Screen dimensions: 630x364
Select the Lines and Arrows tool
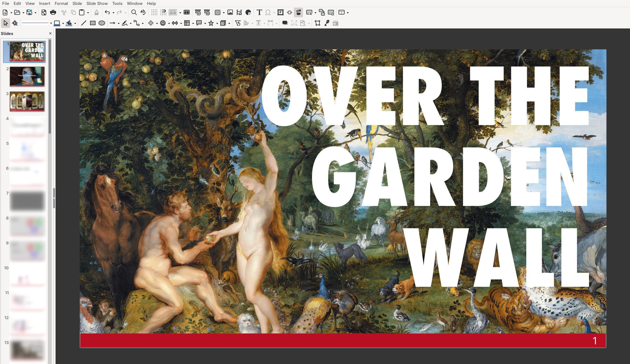[112, 23]
